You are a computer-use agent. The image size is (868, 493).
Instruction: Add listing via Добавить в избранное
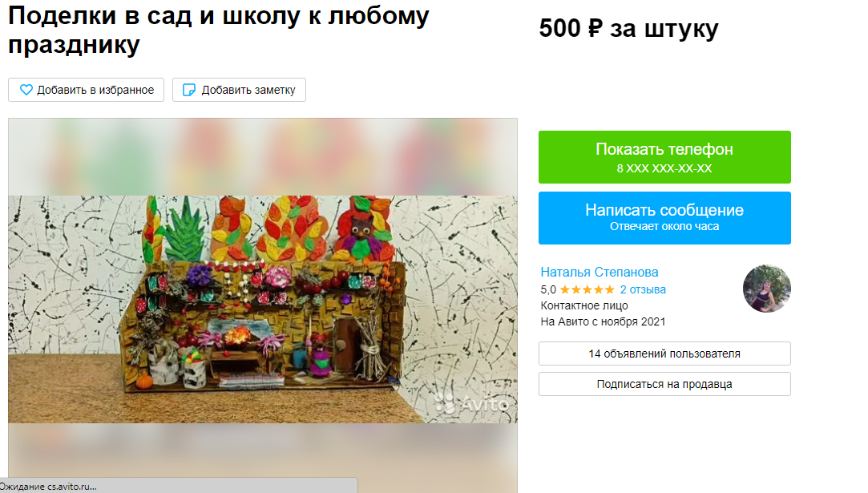(87, 90)
